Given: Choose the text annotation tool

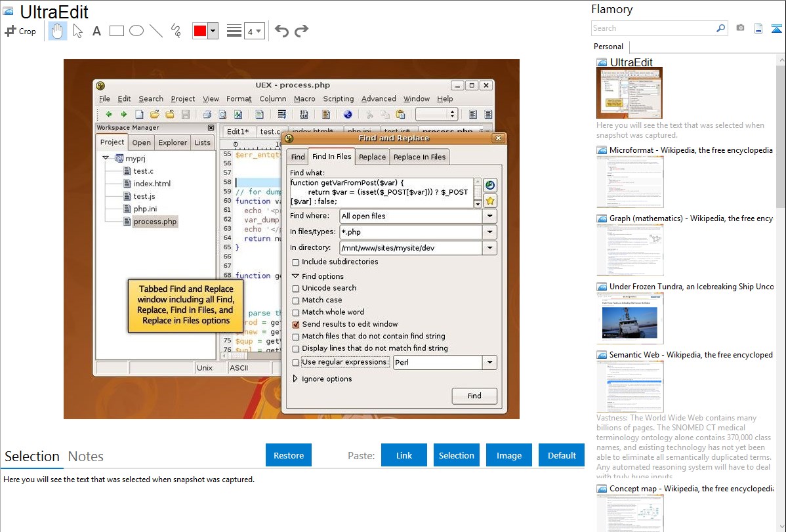Looking at the screenshot, I should [96, 31].
